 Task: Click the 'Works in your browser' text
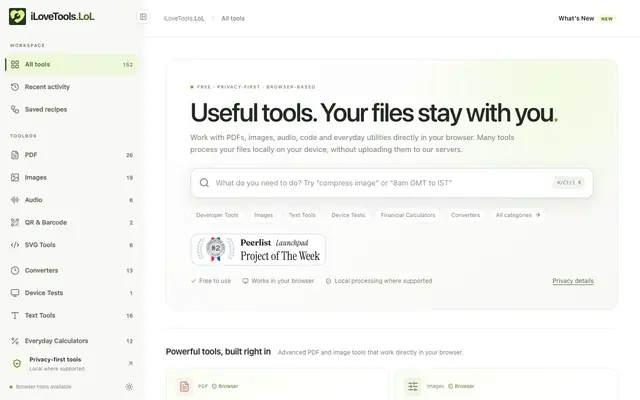point(282,281)
